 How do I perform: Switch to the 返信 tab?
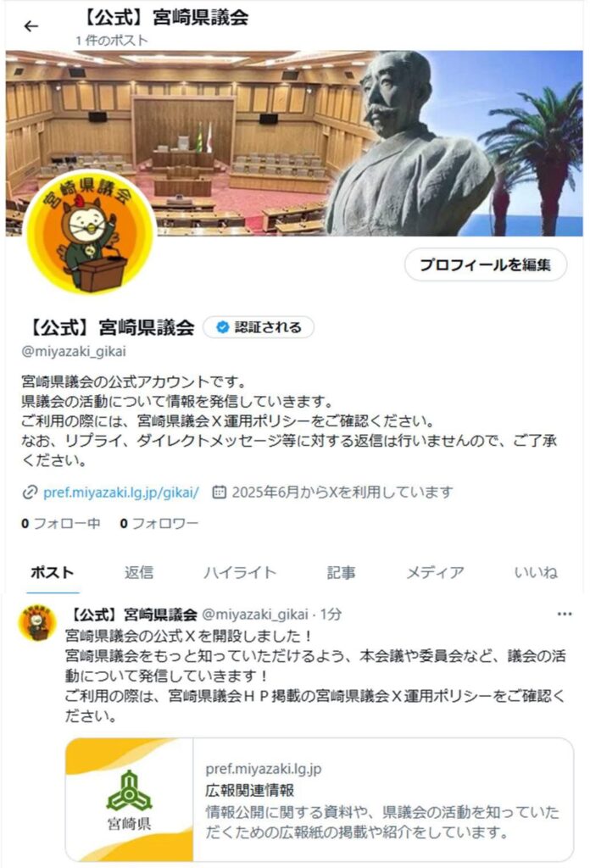pyautogui.click(x=139, y=572)
